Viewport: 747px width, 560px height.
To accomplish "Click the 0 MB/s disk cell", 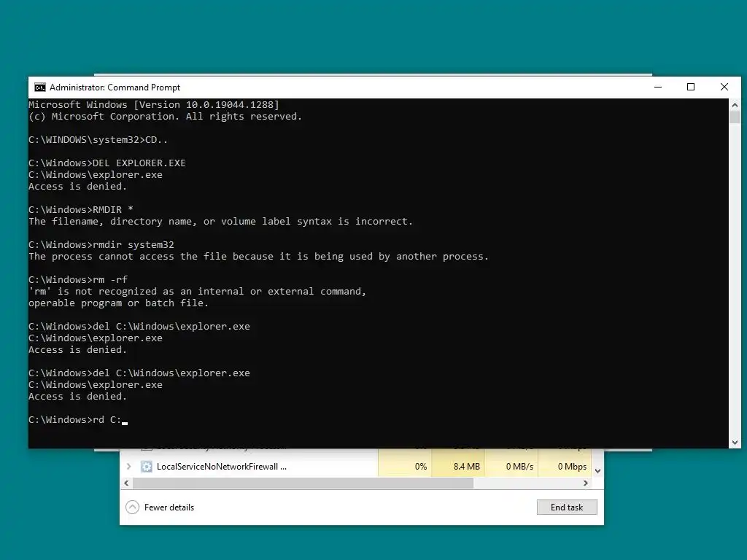I will (511, 467).
